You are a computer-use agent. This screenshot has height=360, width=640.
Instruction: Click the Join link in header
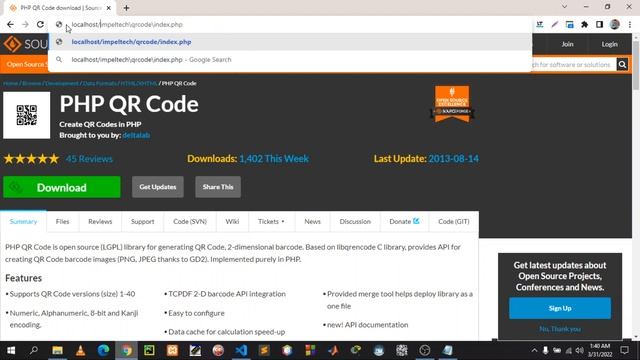[x=567, y=44]
